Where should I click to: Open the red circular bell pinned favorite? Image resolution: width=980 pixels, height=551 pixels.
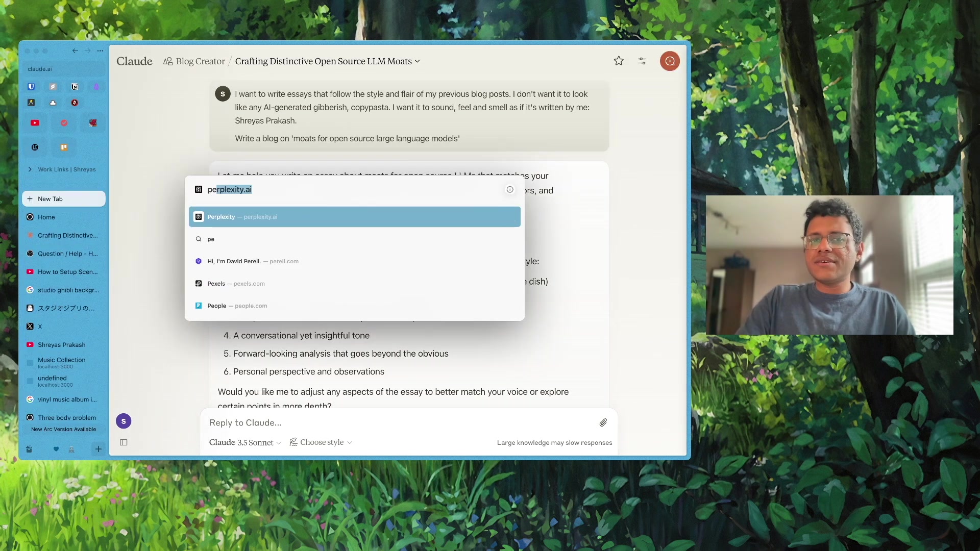coord(75,103)
